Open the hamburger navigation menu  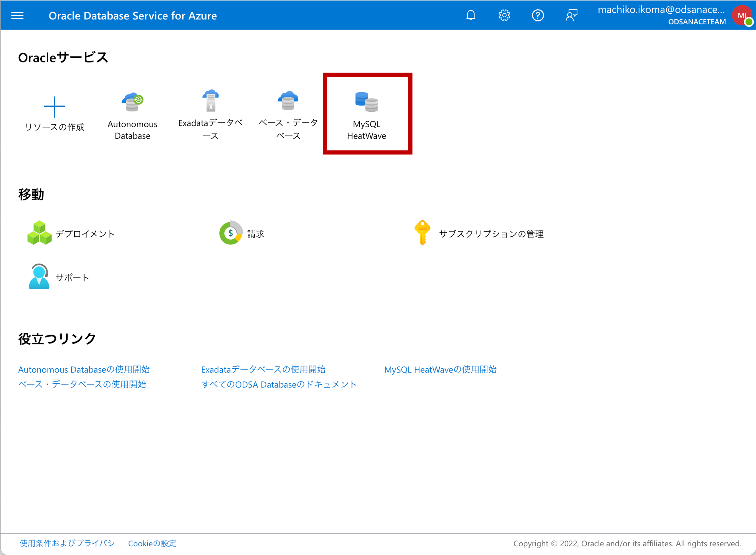tap(17, 16)
